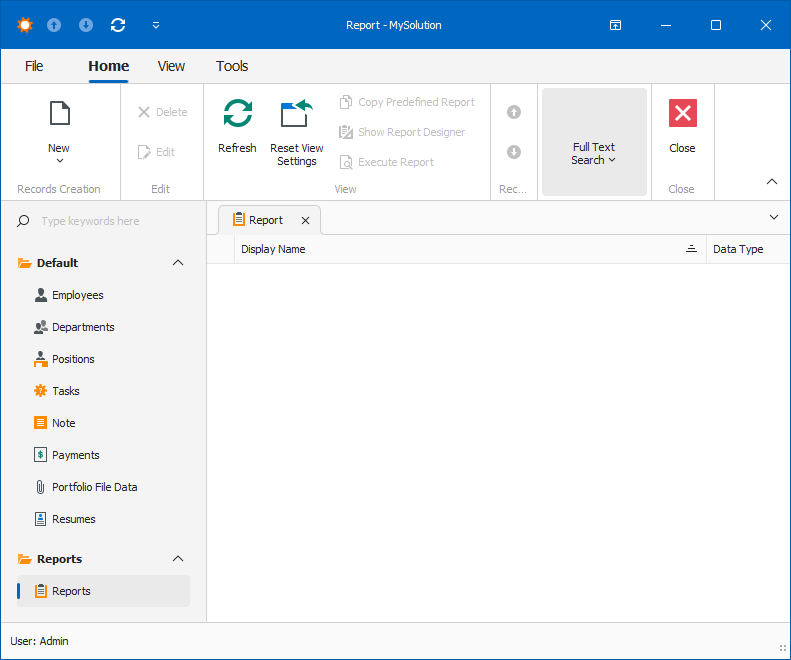Click Copy Predefined Report

407,102
